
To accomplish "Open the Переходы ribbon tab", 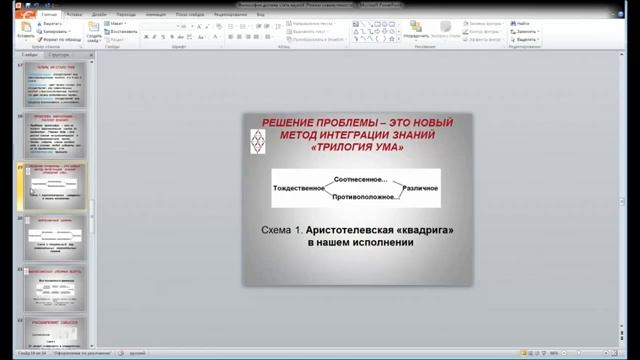I will coord(126,14).
